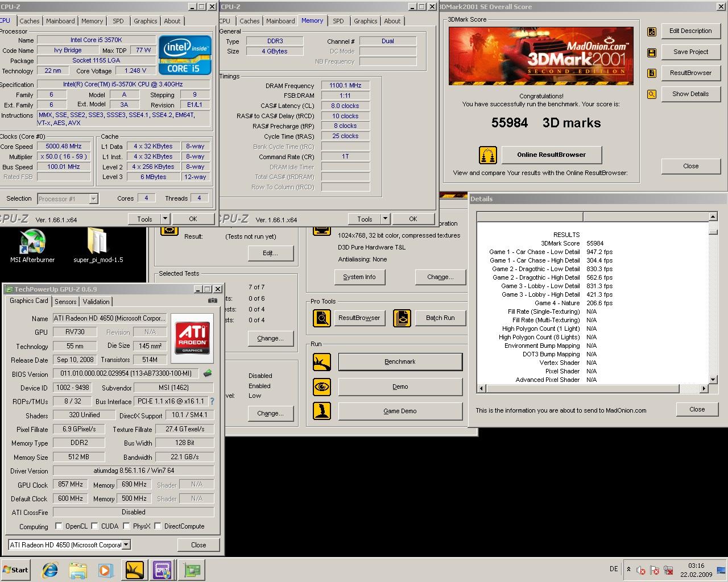
Task: Select the super_pi_mod-1.5 folder on desktop
Action: (x=98, y=246)
